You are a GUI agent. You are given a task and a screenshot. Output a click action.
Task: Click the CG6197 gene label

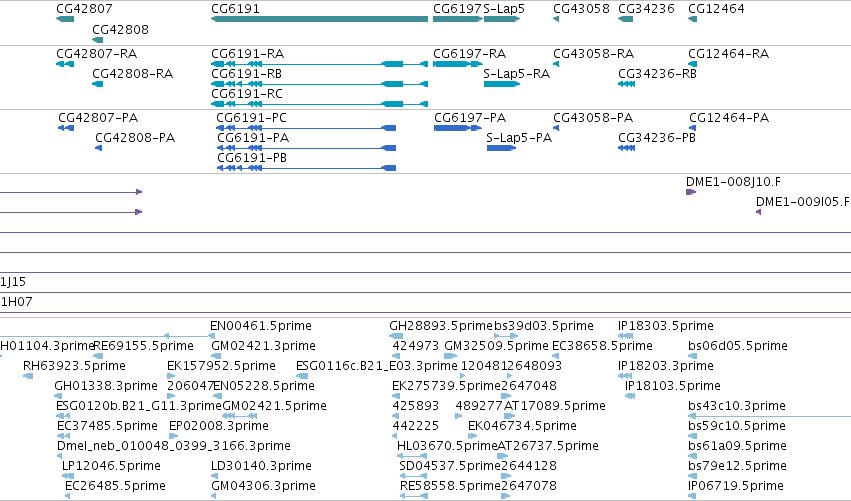458,9
